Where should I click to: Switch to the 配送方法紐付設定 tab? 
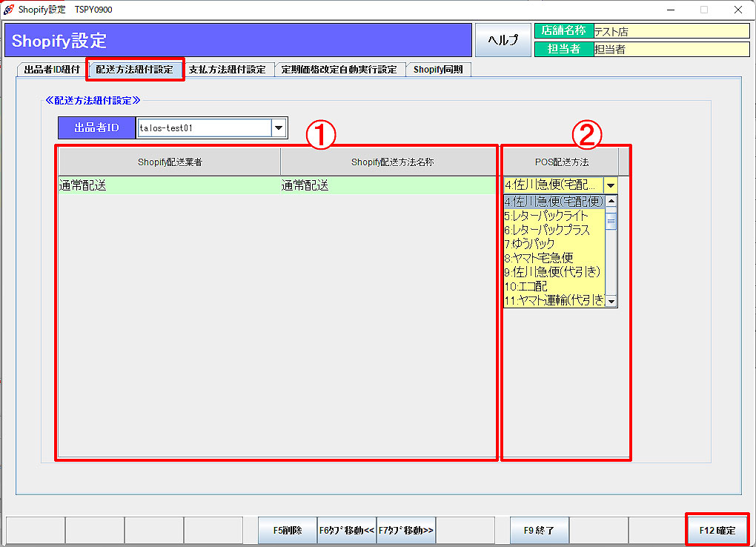pyautogui.click(x=134, y=70)
